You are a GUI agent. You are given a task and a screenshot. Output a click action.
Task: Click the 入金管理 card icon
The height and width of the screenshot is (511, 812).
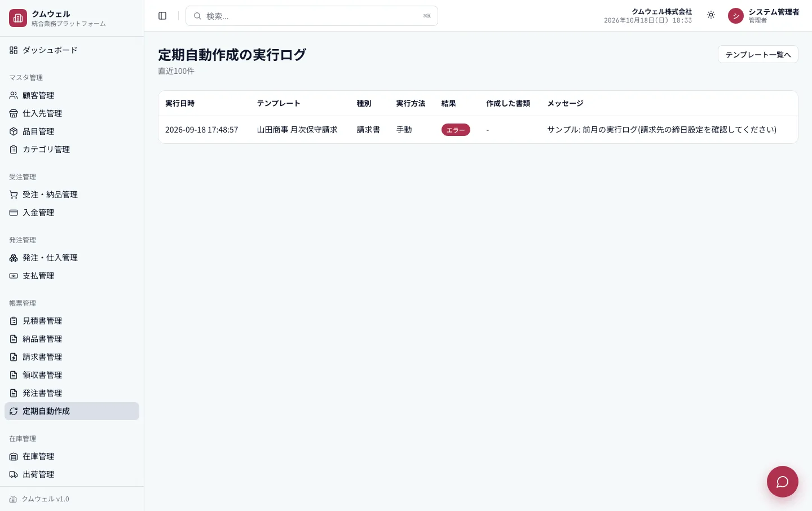14,213
